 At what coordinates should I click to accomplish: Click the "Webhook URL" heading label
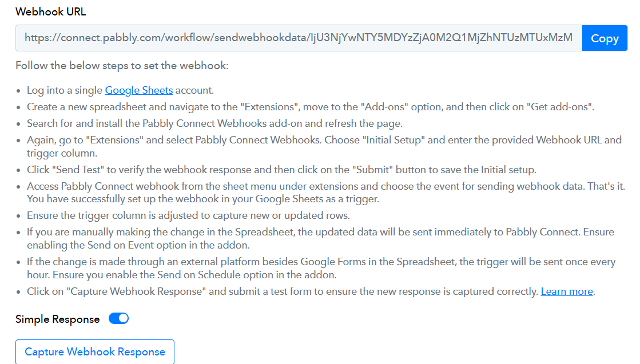coord(51,11)
